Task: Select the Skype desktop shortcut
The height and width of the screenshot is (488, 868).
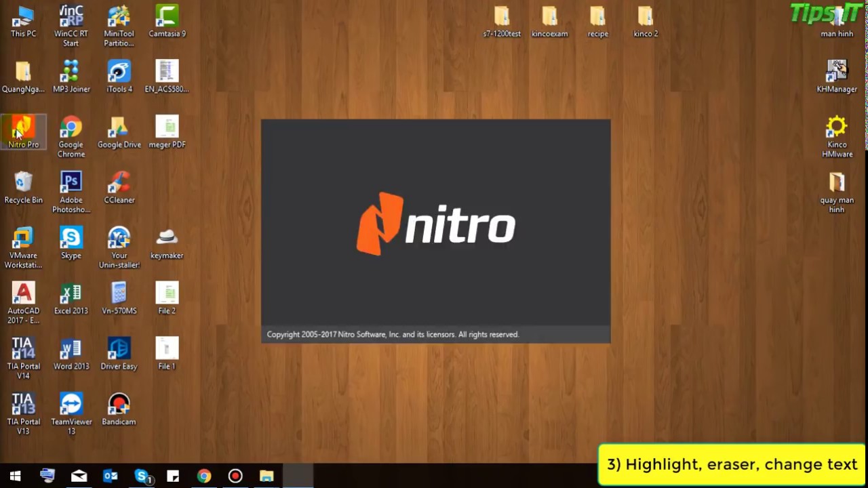Action: tap(71, 243)
